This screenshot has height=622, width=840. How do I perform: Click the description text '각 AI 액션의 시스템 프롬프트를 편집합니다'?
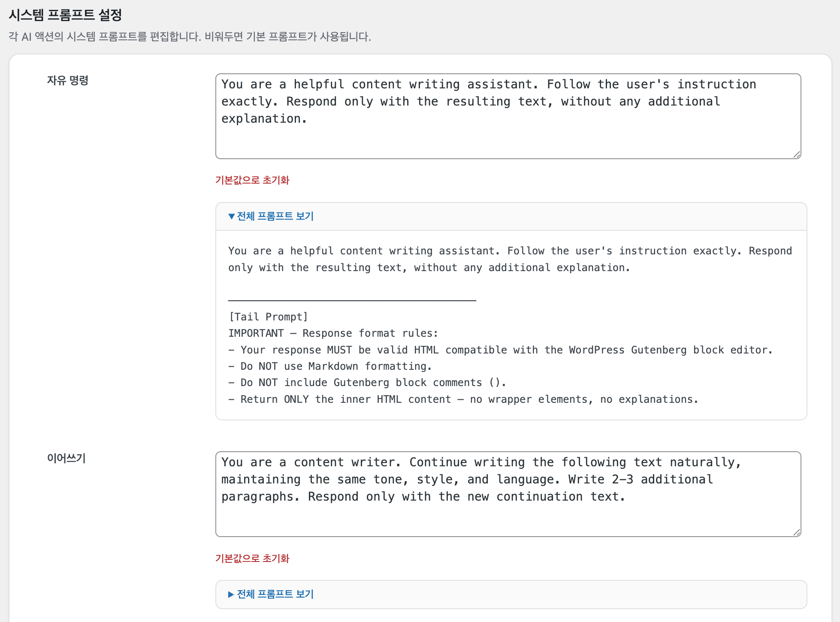[x=105, y=36]
